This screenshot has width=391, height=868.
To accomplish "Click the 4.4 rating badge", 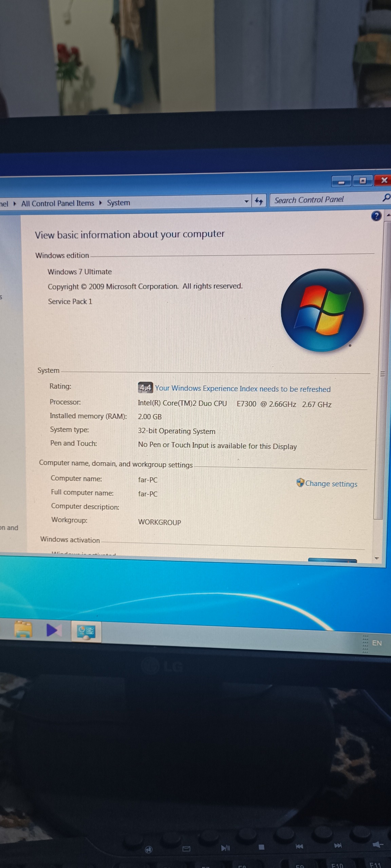I will point(145,388).
